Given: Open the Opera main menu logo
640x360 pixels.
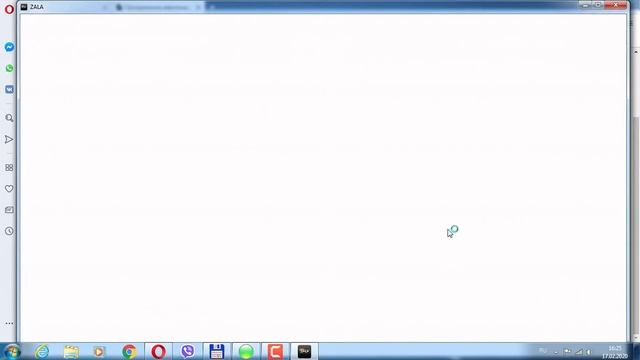Looking at the screenshot, I should [x=9, y=9].
